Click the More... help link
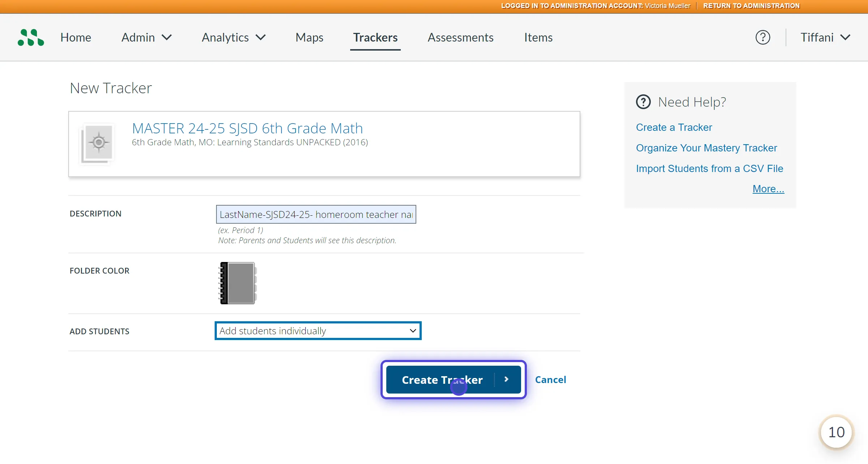The height and width of the screenshot is (464, 868). (x=768, y=189)
